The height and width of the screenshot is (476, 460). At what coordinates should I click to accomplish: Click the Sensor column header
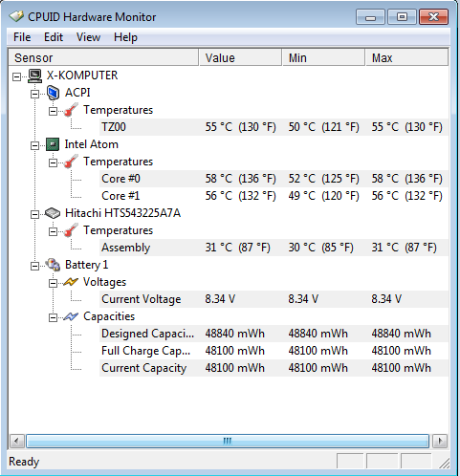(104, 57)
